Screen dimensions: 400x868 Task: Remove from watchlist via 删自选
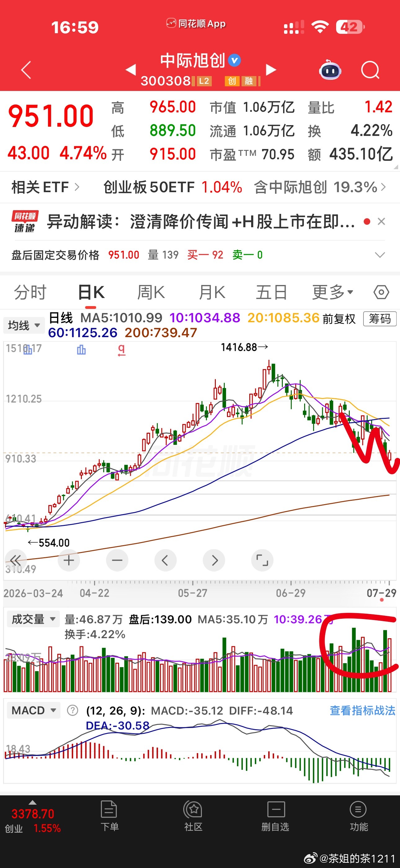click(x=275, y=816)
